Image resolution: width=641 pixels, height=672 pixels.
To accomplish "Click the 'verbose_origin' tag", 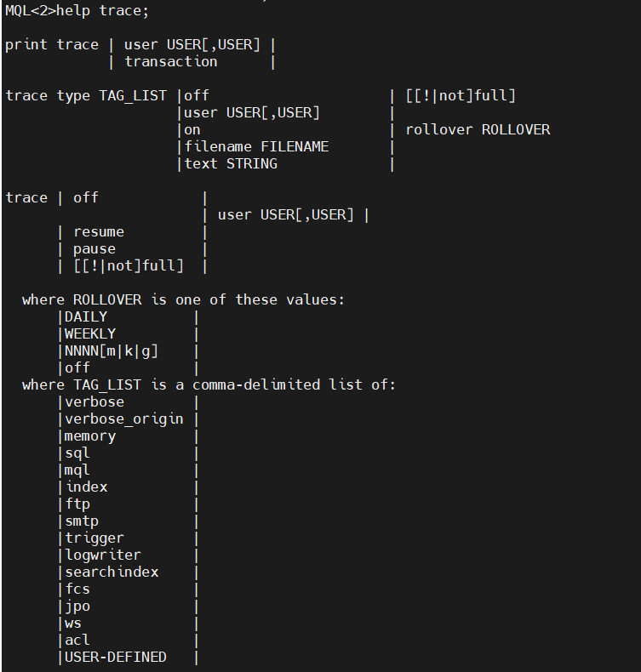I will pos(124,419).
